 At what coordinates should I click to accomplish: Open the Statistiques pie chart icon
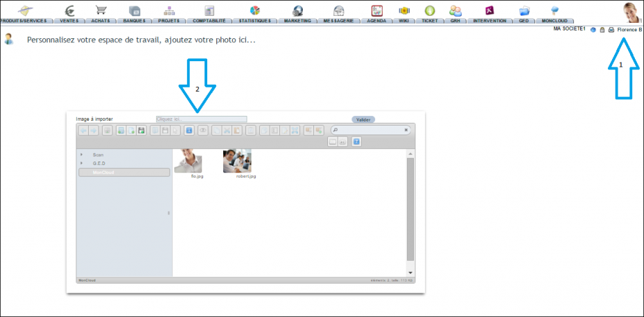[x=254, y=10]
